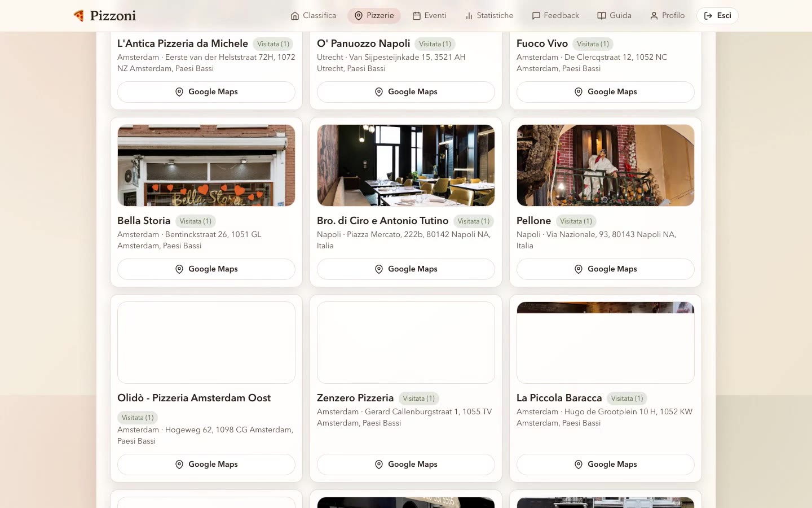Go to the Classifica tab
This screenshot has height=508, width=812.
coord(314,16)
